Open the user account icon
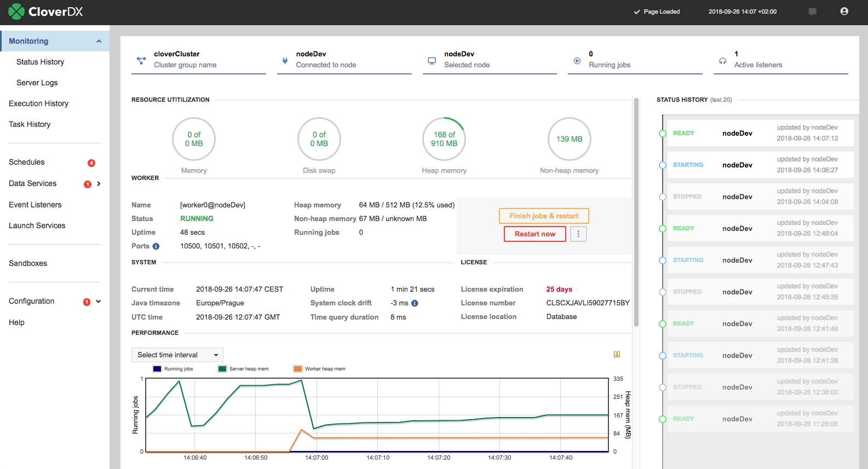 pos(844,11)
